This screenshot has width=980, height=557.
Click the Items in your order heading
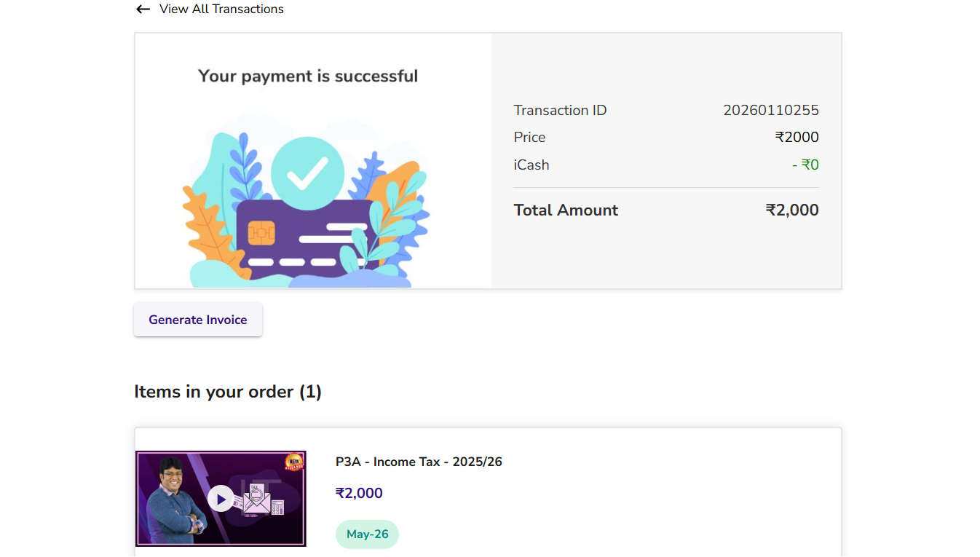coord(228,392)
